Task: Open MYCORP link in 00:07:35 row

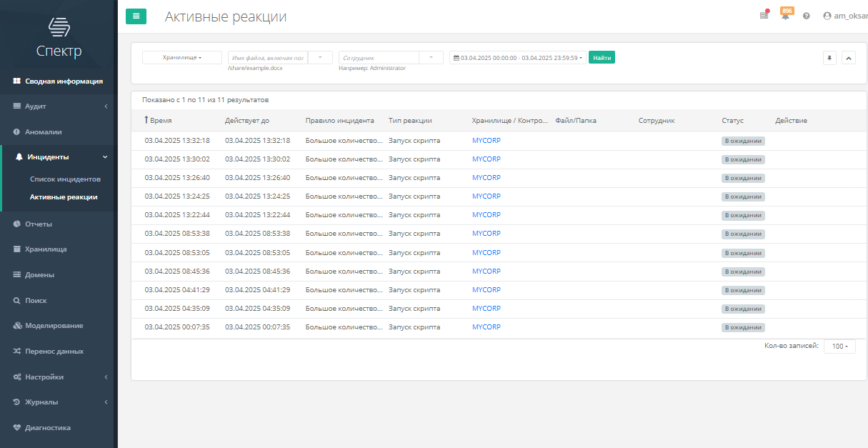Action: (487, 327)
